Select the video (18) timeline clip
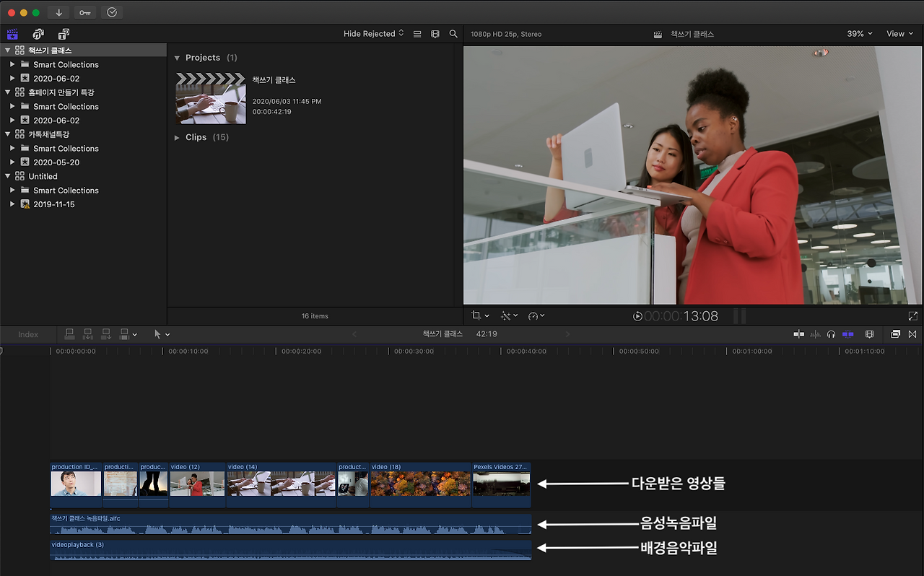This screenshot has height=576, width=924. (420, 485)
